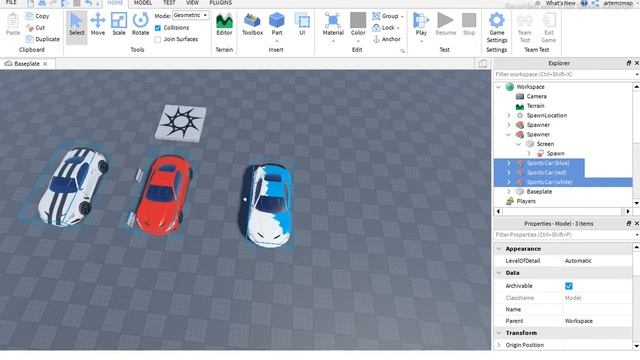
Task: Click the Exit Game icon
Action: pyautogui.click(x=549, y=28)
